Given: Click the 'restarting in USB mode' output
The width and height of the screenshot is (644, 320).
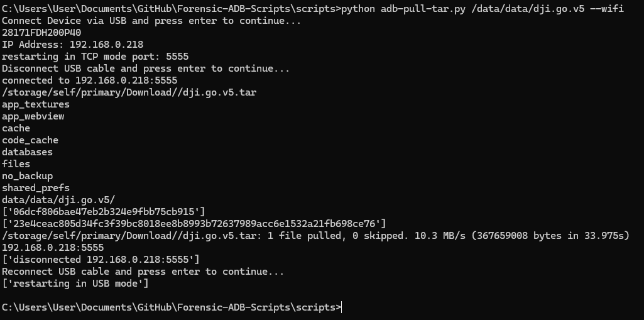Looking at the screenshot, I should tap(75, 284).
